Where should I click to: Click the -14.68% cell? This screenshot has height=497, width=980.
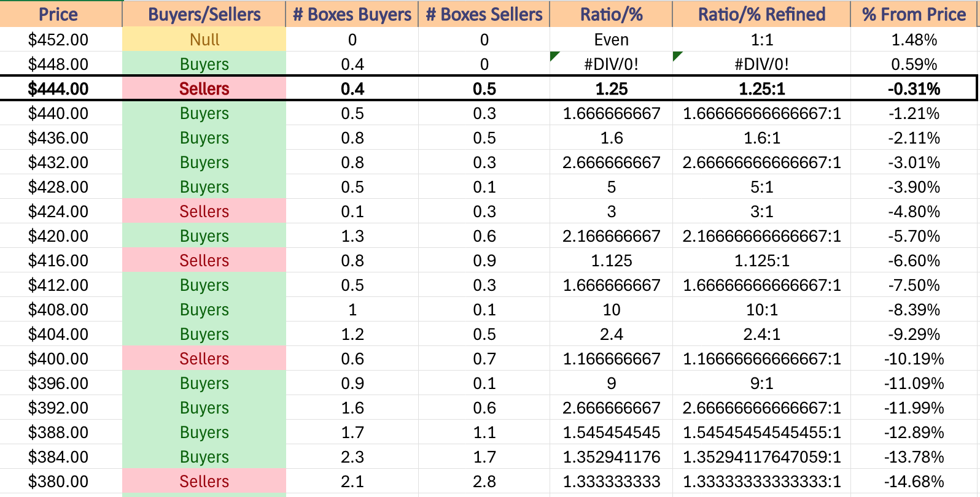point(914,481)
